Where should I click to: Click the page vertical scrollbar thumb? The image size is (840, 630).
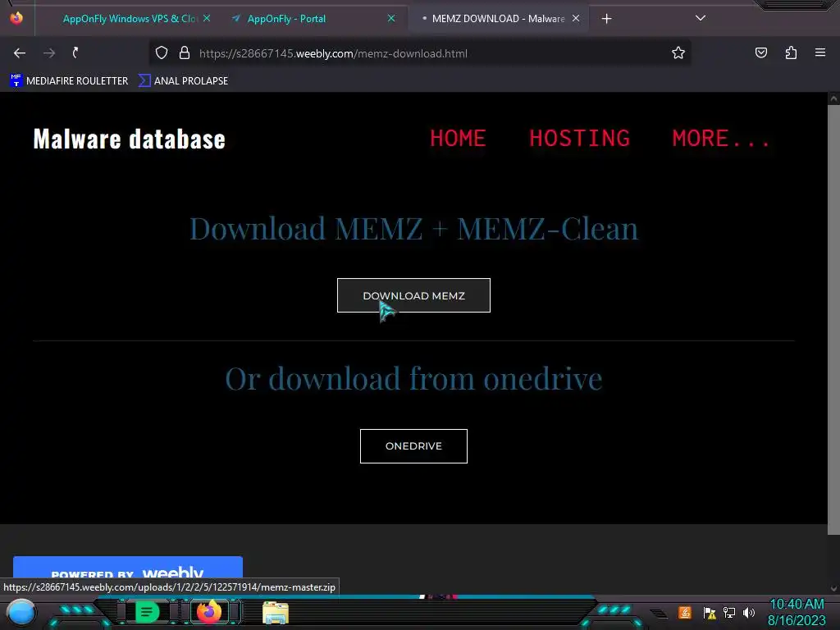pos(833,319)
